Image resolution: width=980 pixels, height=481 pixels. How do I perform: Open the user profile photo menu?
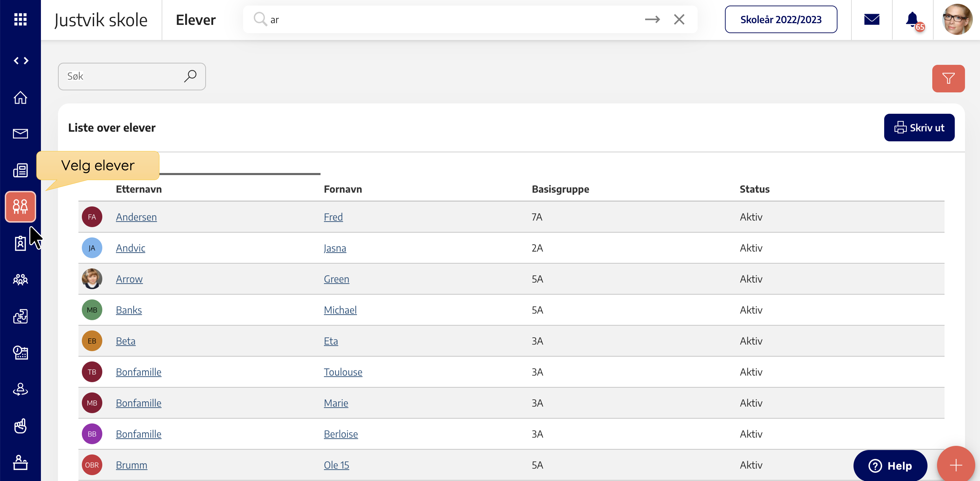(957, 19)
